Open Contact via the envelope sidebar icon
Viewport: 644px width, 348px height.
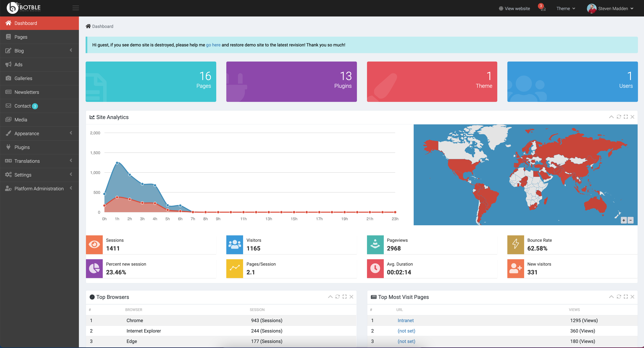point(8,106)
